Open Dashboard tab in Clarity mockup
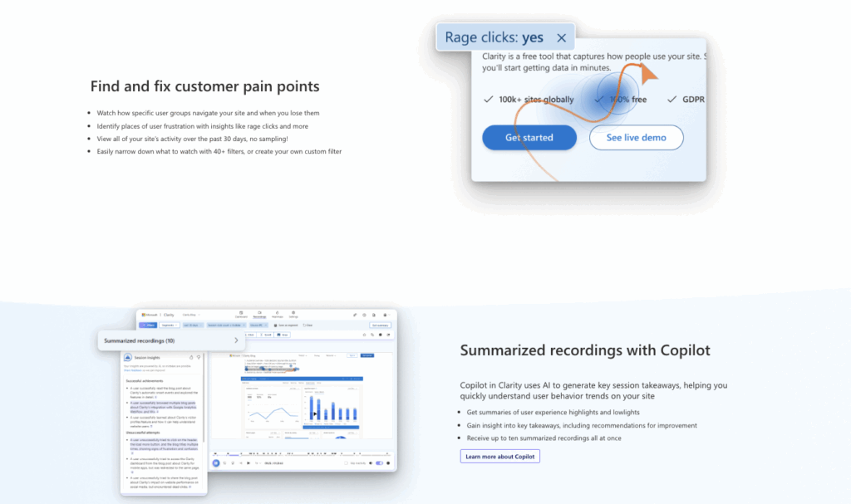The width and height of the screenshot is (851, 504). point(241,315)
